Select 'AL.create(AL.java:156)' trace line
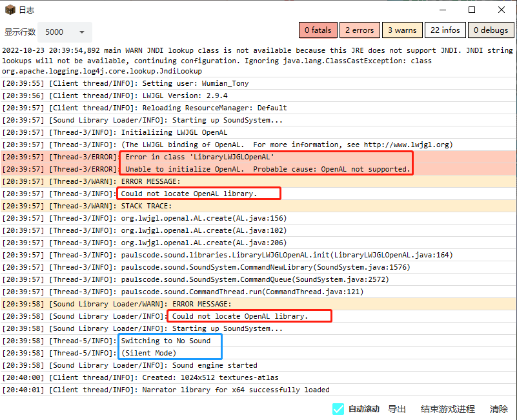517x420 pixels. click(258, 218)
